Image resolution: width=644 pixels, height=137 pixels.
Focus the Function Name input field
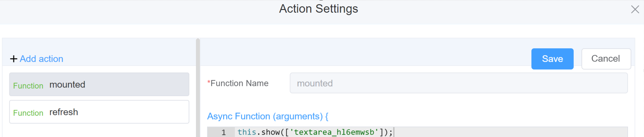pyautogui.click(x=458, y=83)
